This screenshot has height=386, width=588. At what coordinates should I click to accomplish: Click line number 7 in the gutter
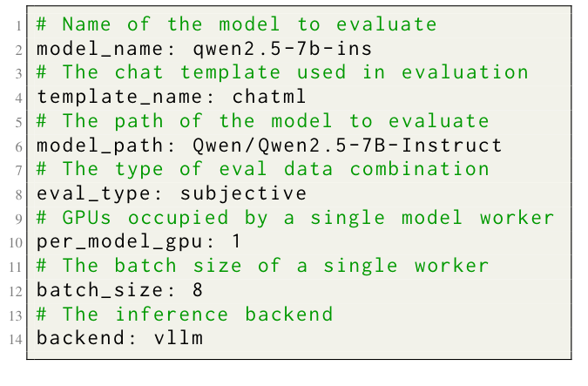tap(17, 169)
